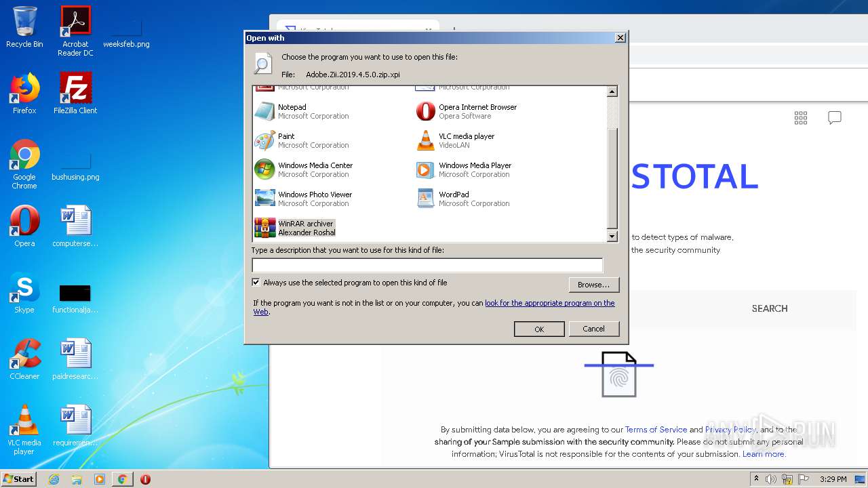Image resolution: width=868 pixels, height=488 pixels.
Task: Click Internet Explorer taskbar icon
Action: click(54, 479)
